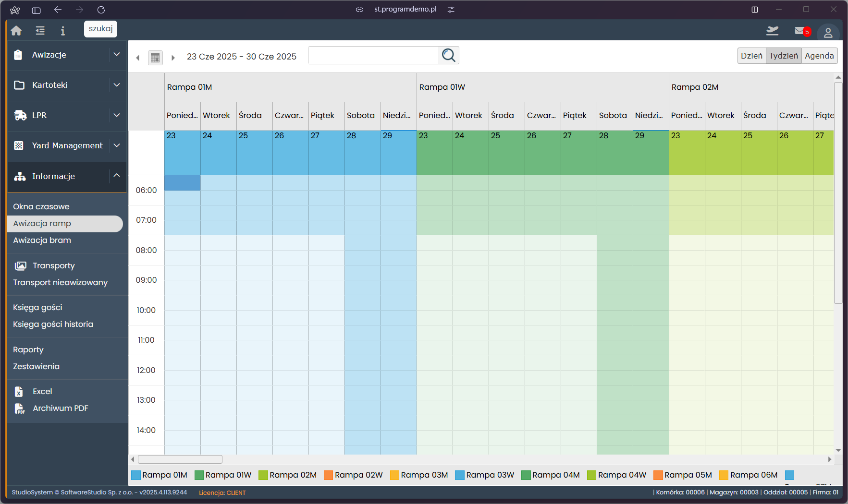848x504 pixels.
Task: Open Okna czasowe link
Action: click(41, 207)
